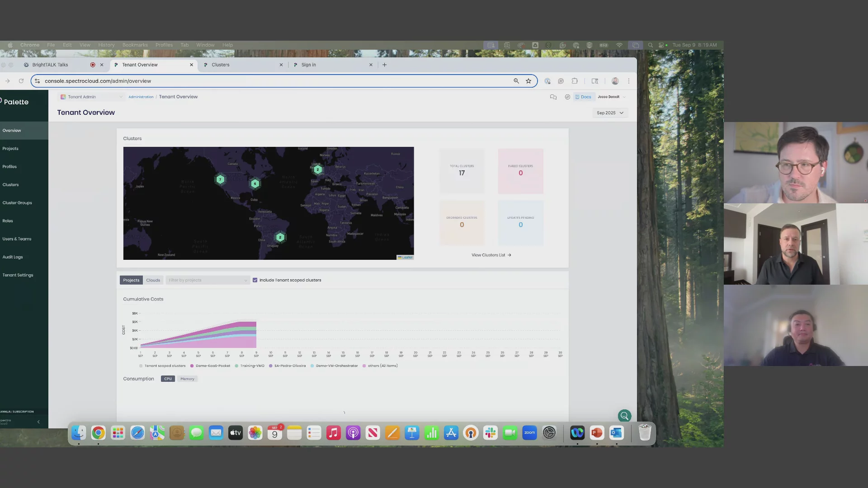Open the chat messages icon in header
Screen dimensions: 868x488
pos(553,97)
